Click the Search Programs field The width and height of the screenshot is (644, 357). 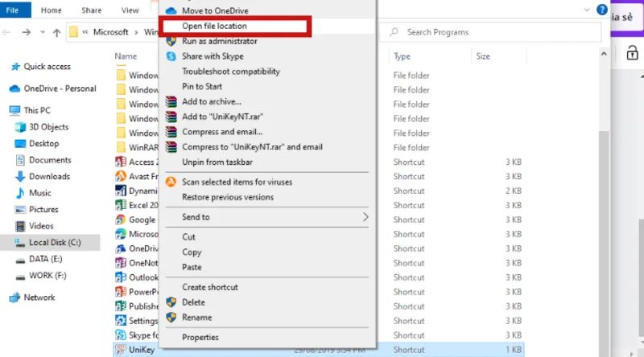tap(490, 32)
